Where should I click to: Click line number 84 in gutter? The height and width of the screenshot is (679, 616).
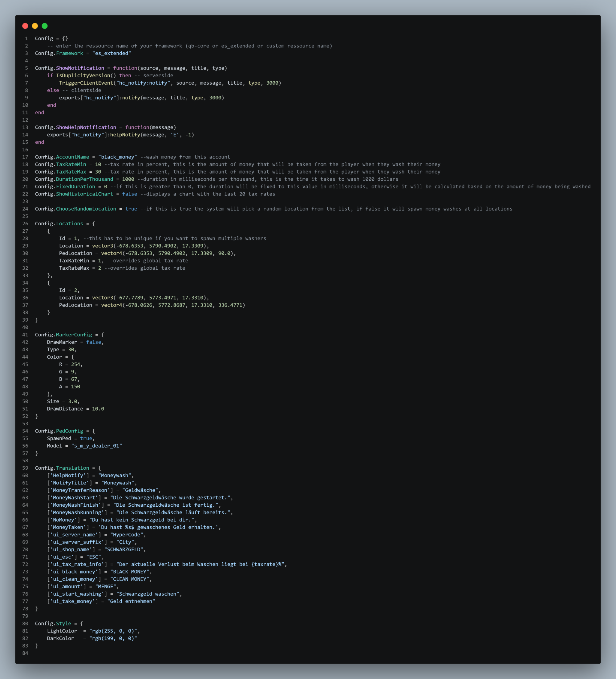tap(25, 653)
